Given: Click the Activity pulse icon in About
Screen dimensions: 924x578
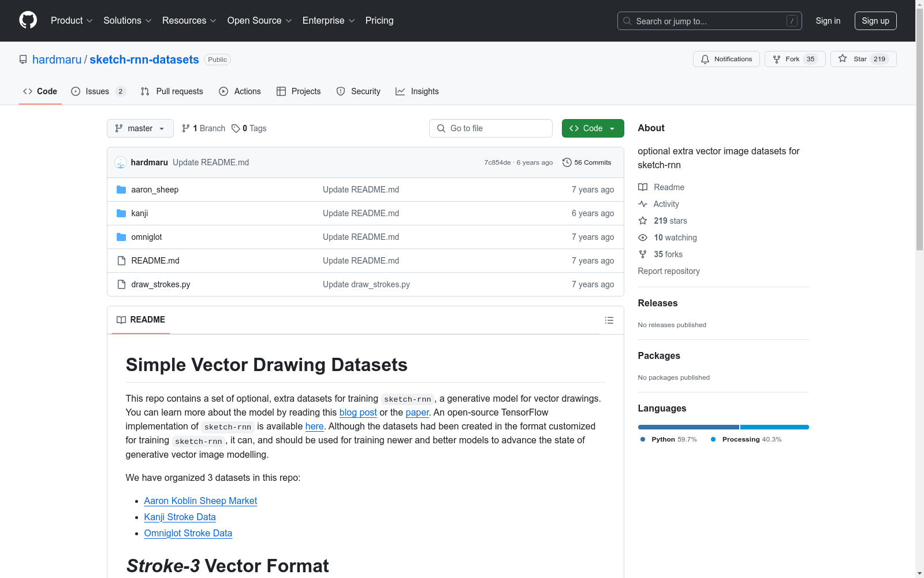Looking at the screenshot, I should click(643, 204).
